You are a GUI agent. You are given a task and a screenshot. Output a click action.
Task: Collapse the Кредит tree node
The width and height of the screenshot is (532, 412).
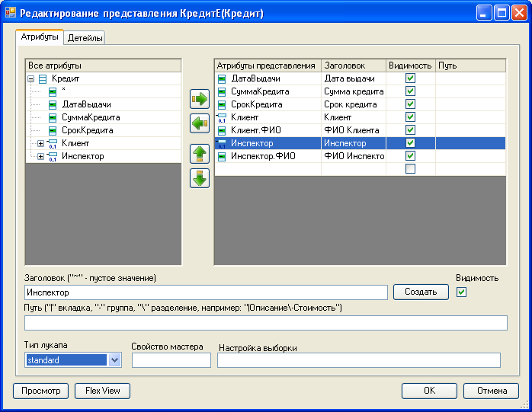pyautogui.click(x=31, y=79)
